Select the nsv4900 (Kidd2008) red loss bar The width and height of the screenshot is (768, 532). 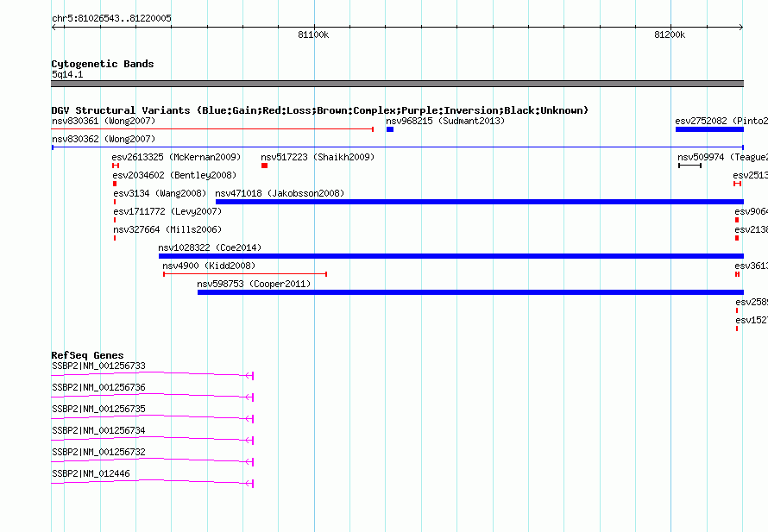click(245, 274)
